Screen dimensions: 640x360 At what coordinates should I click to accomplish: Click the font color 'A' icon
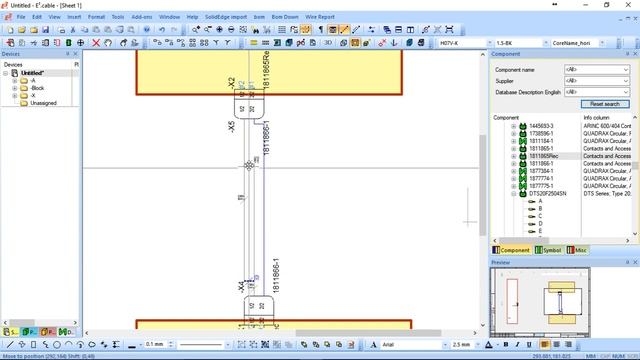[489, 345]
